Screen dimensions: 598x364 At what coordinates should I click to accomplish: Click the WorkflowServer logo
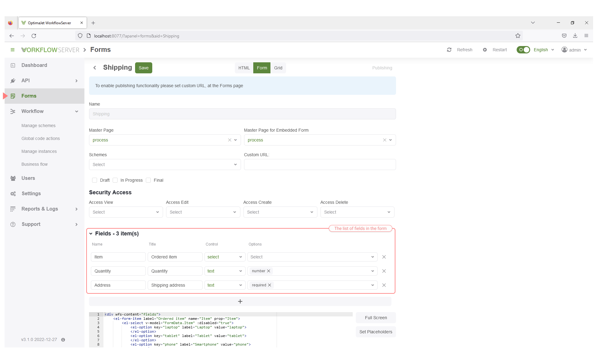point(50,50)
